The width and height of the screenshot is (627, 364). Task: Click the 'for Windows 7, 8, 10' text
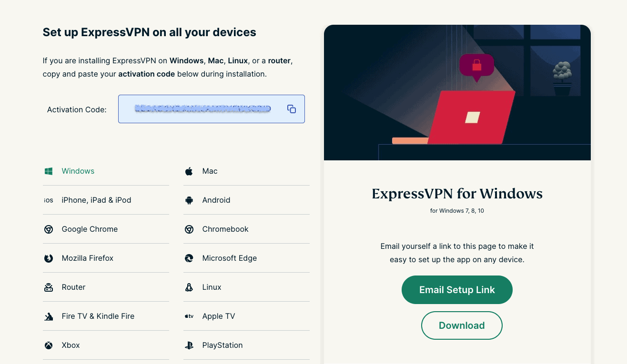tap(457, 211)
